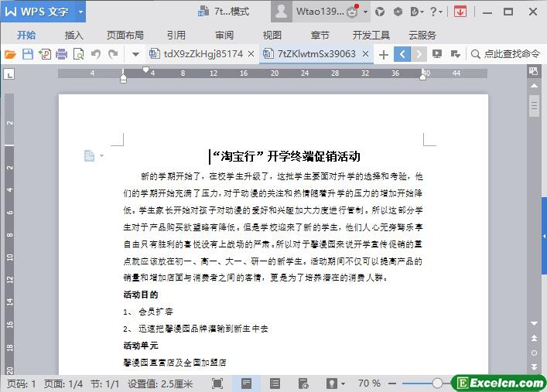Click the previous page double-up arrow
The image size is (547, 392).
[x=534, y=338]
